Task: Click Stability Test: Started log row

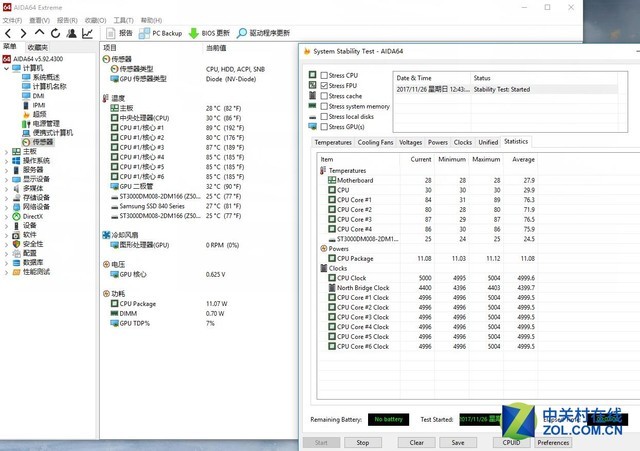Action: 505,89
